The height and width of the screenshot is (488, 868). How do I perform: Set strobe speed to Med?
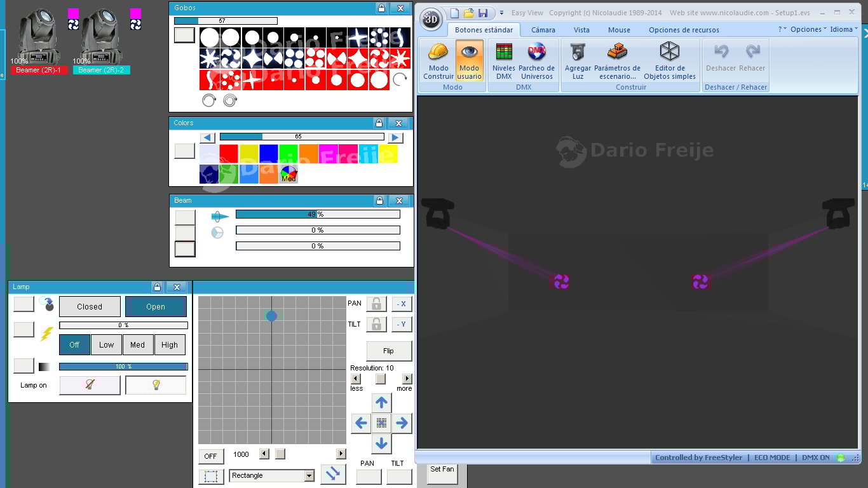137,345
